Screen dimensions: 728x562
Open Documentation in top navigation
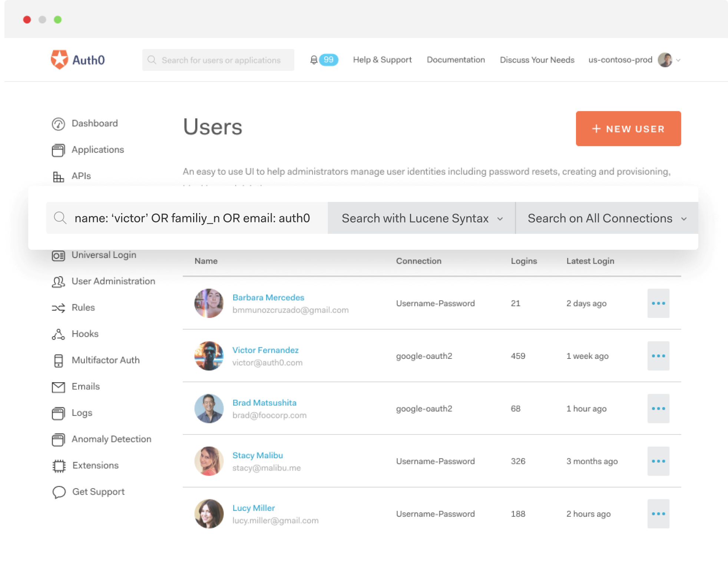pos(456,60)
